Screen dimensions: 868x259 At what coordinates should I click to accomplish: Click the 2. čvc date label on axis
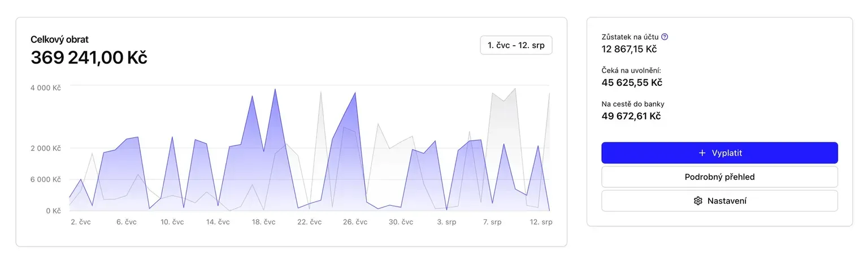(81, 222)
